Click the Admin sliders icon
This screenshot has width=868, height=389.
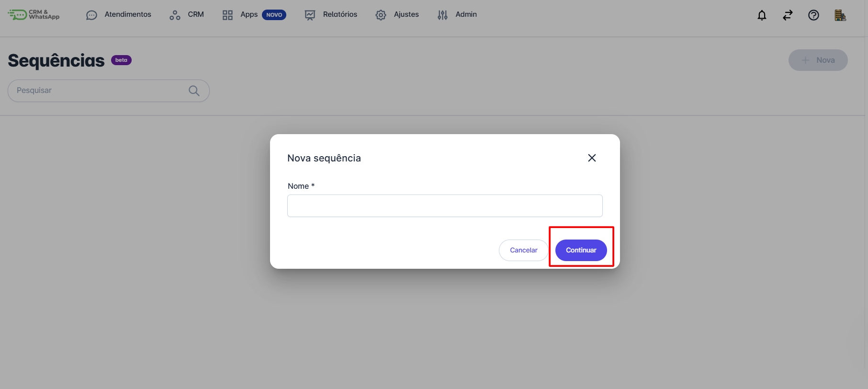442,15
